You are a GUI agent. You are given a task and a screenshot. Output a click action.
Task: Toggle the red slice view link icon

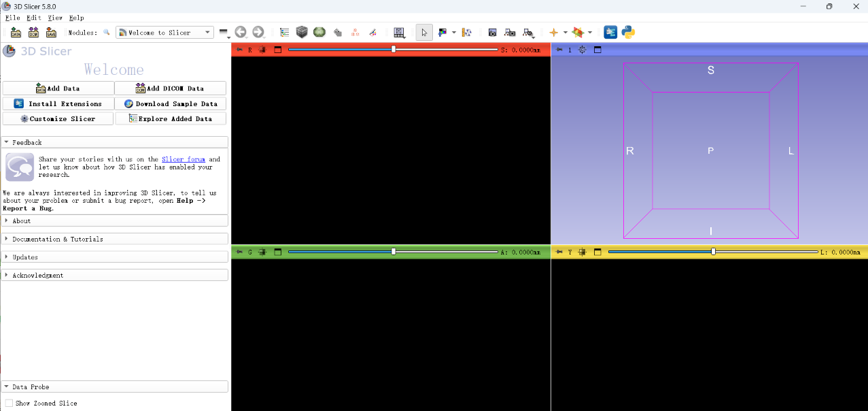tap(262, 50)
